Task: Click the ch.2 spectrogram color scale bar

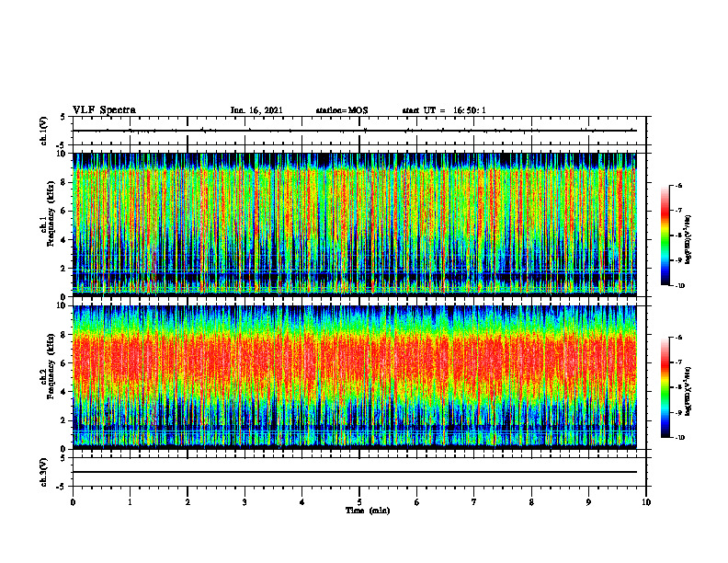Action: (665, 387)
